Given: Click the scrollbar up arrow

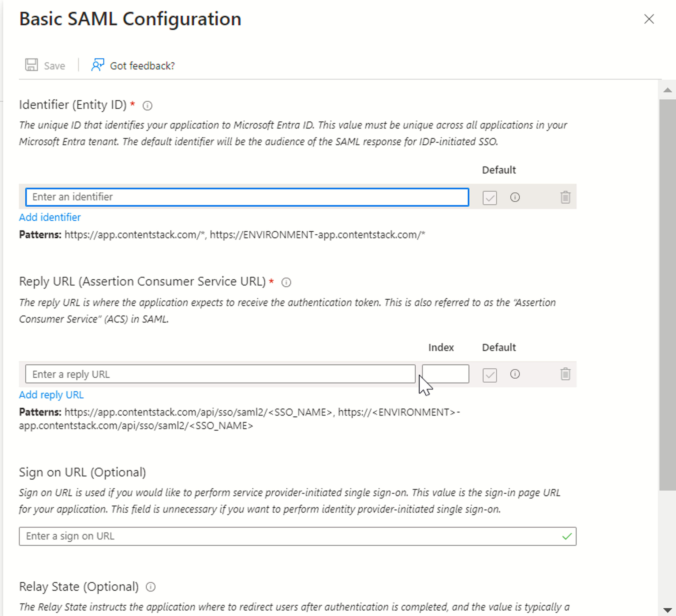Looking at the screenshot, I should pos(667,90).
